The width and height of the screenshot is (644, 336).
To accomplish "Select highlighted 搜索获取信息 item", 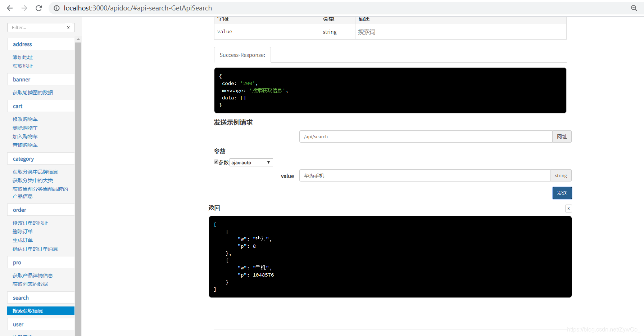I will pyautogui.click(x=41, y=311).
